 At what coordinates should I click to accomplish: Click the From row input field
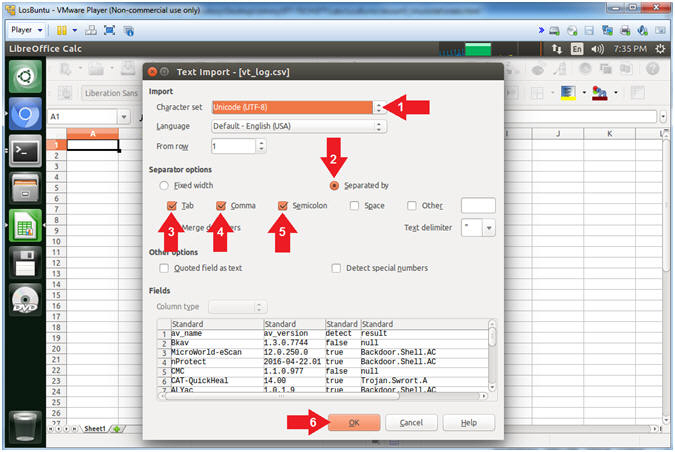(234, 146)
